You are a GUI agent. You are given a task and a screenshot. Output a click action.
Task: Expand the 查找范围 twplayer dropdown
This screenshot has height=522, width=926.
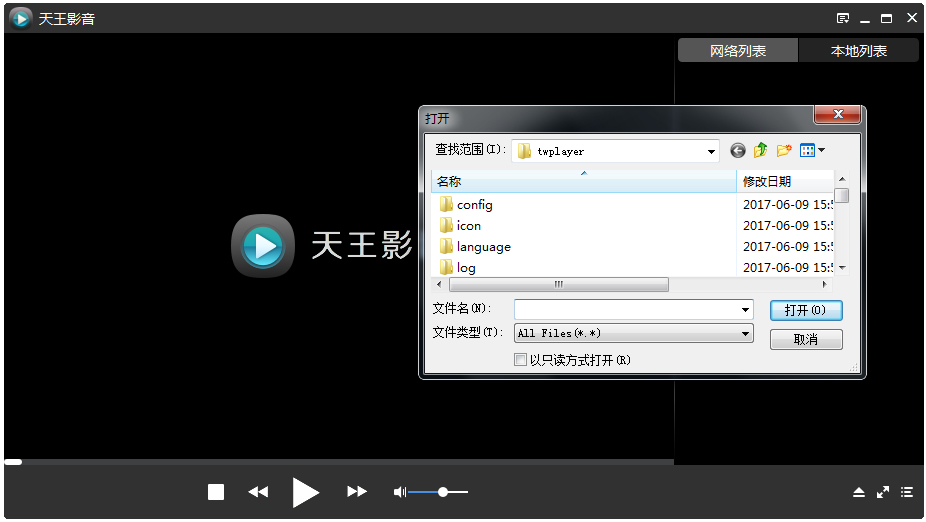tap(711, 152)
